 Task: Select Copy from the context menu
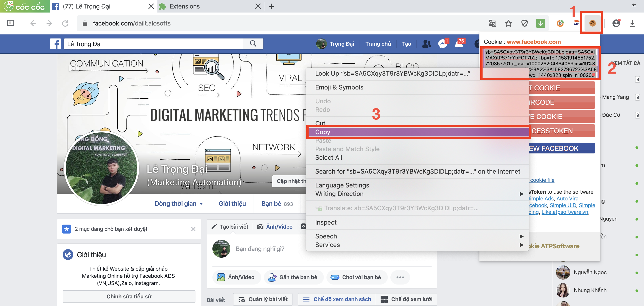322,132
